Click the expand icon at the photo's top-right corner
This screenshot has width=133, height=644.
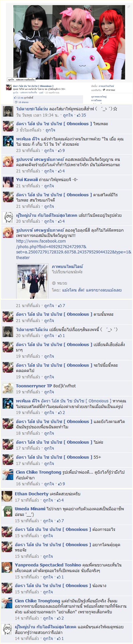pyautogui.click(x=129, y=7)
